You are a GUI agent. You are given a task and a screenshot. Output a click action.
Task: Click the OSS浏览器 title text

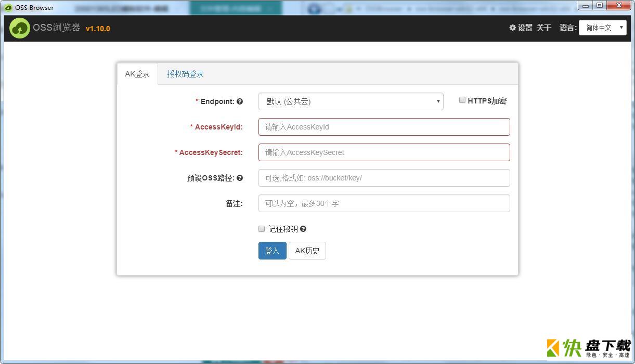coord(57,28)
